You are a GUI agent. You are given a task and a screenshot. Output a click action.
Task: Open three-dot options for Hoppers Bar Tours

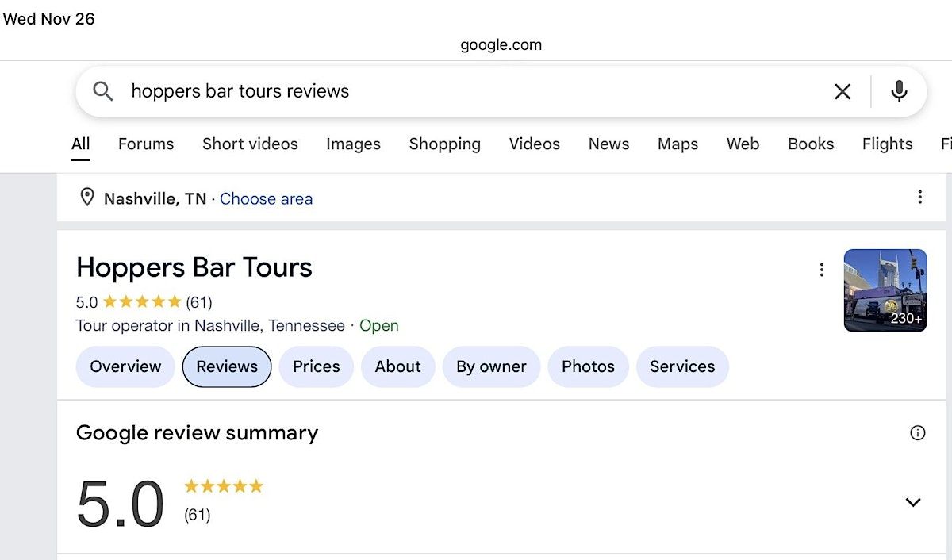pyautogui.click(x=822, y=270)
